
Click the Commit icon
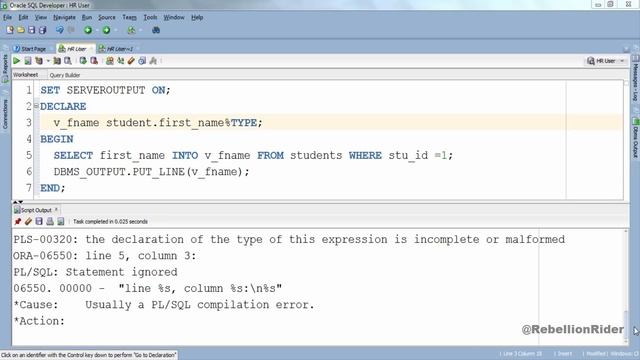[83, 61]
